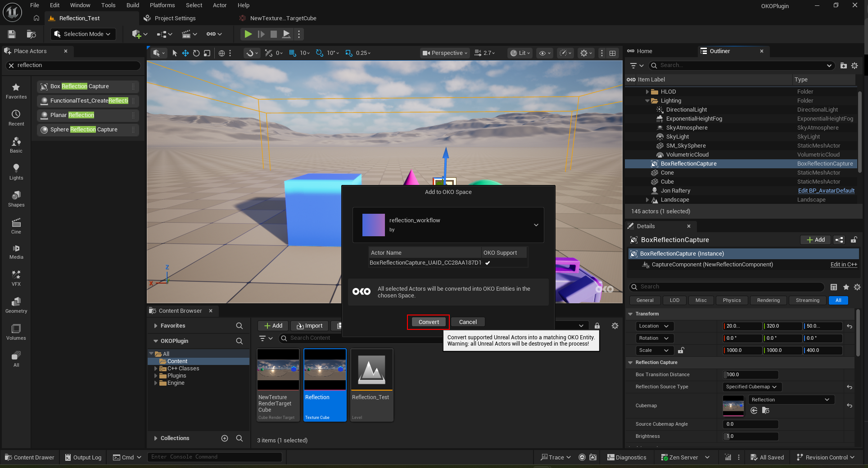Open the Shapes category in Place Actors
This screenshot has height=468, width=868.
coord(16,199)
